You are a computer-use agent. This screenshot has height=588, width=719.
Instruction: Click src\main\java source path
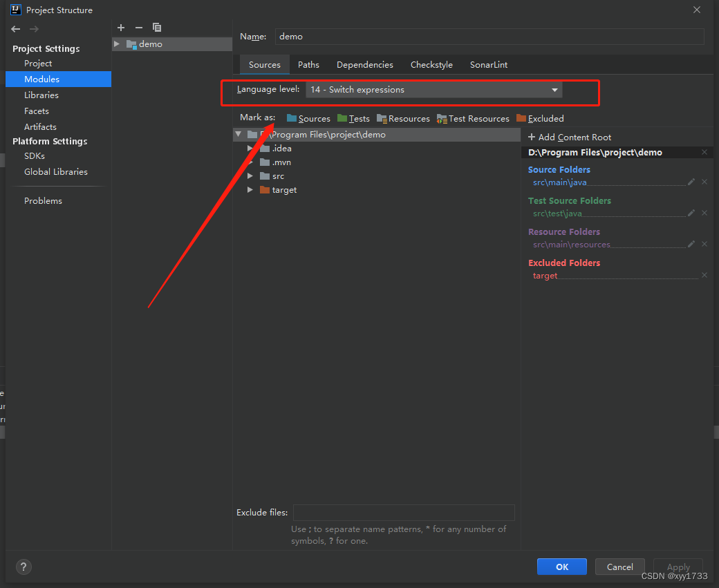pyautogui.click(x=559, y=182)
